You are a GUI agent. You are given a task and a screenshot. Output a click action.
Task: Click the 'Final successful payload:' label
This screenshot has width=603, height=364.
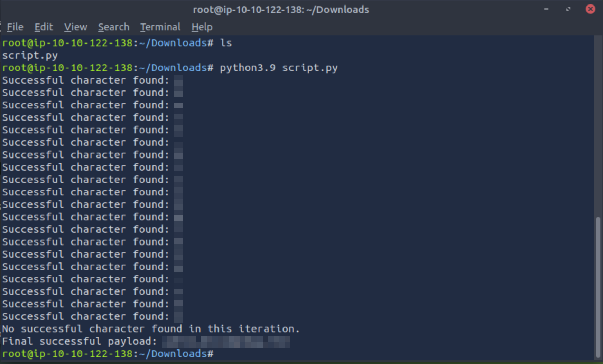(80, 342)
